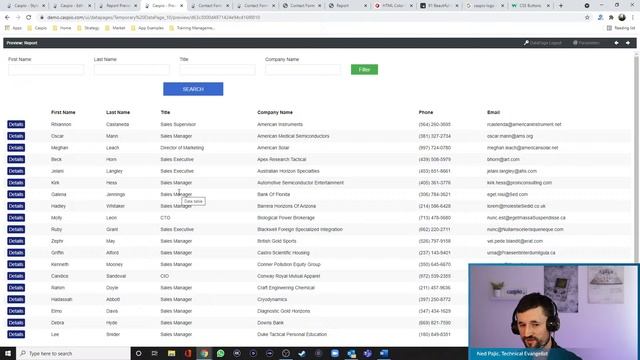Open Details for Kirk Hess
Viewport: 640px width, 360px height.
16,182
